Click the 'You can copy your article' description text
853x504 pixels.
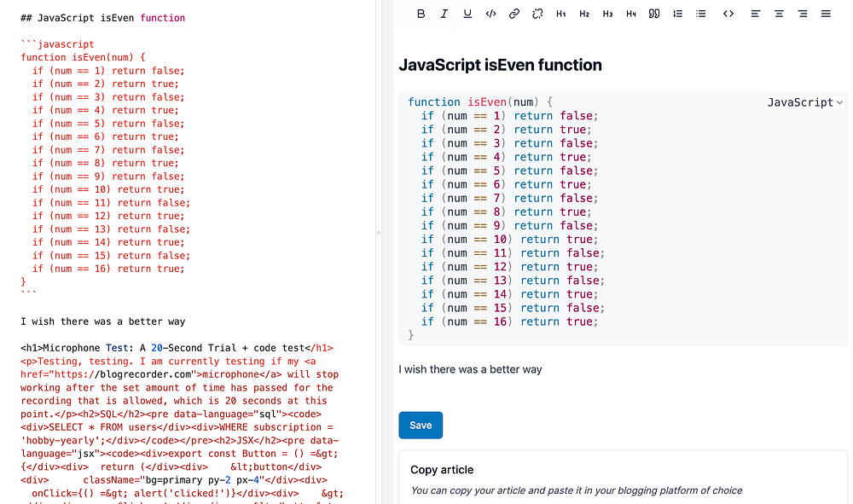[x=576, y=490]
